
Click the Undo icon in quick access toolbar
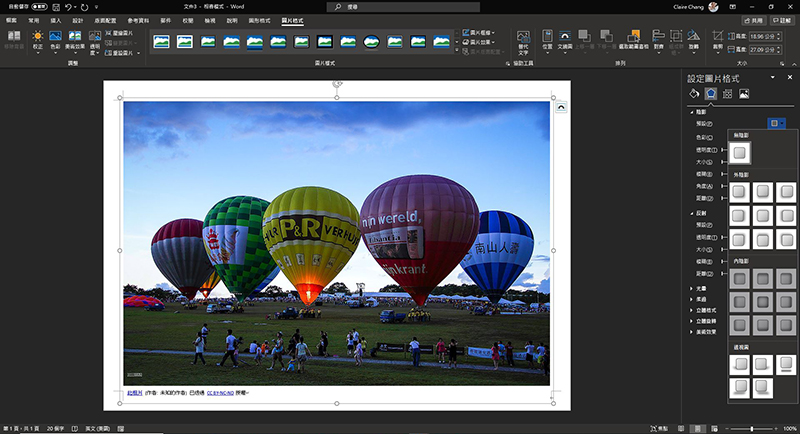(68, 6)
